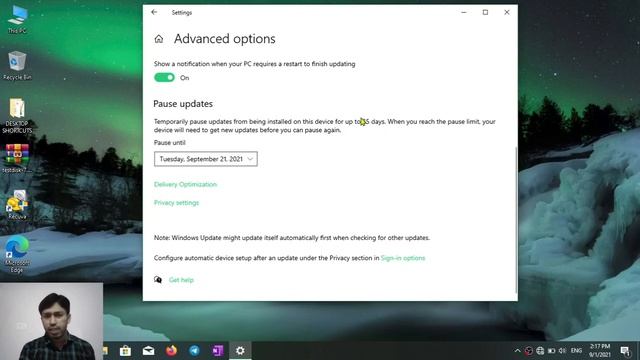Click the Settings window vertical scrollbar
The width and height of the screenshot is (640, 360).
(x=516, y=220)
